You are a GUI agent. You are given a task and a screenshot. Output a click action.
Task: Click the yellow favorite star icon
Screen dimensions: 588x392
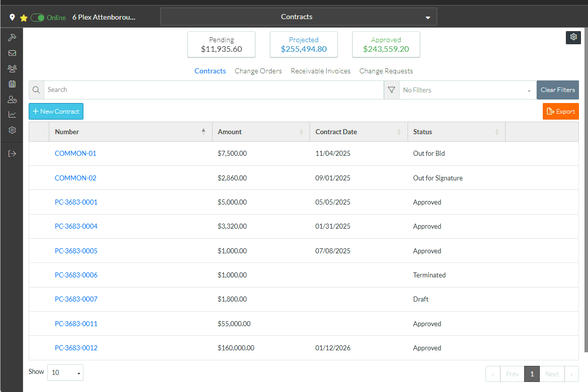point(24,18)
